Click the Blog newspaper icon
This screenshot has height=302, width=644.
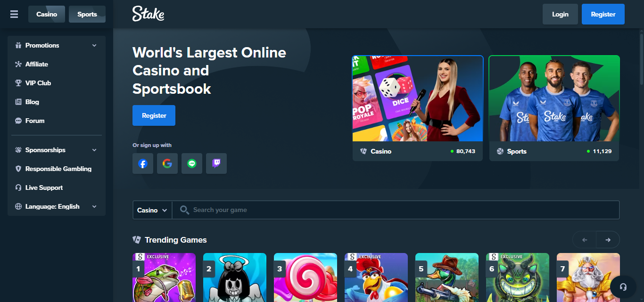tap(18, 102)
